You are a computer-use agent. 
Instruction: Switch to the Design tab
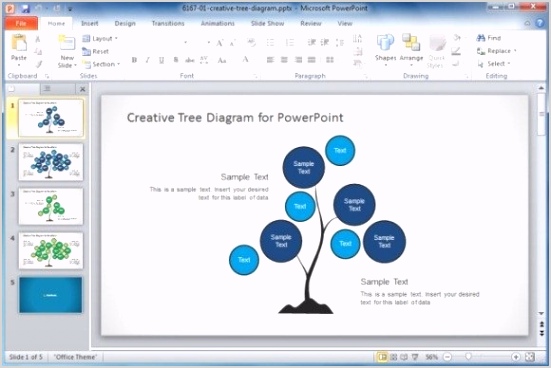125,23
